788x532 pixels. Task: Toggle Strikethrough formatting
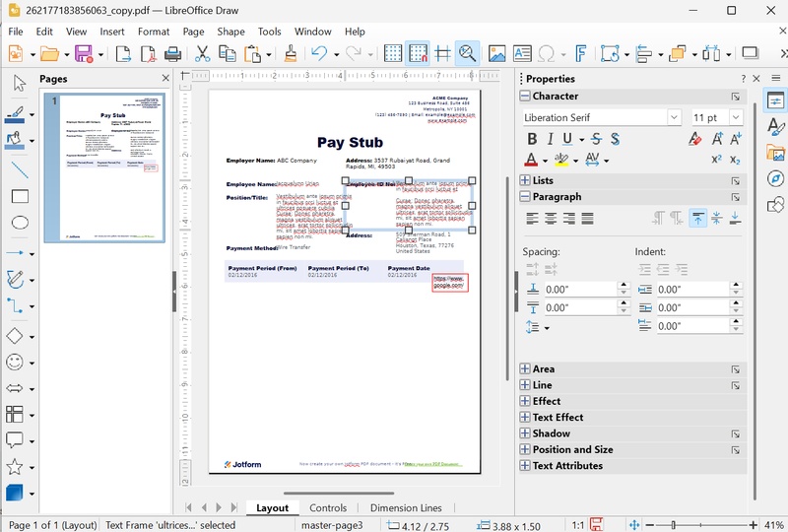tap(596, 139)
